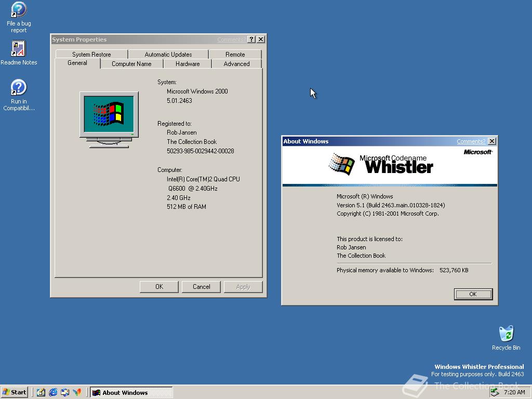This screenshot has height=399, width=532.
Task: Click the Microsoft logo in About Windows banner
Action: click(x=478, y=152)
